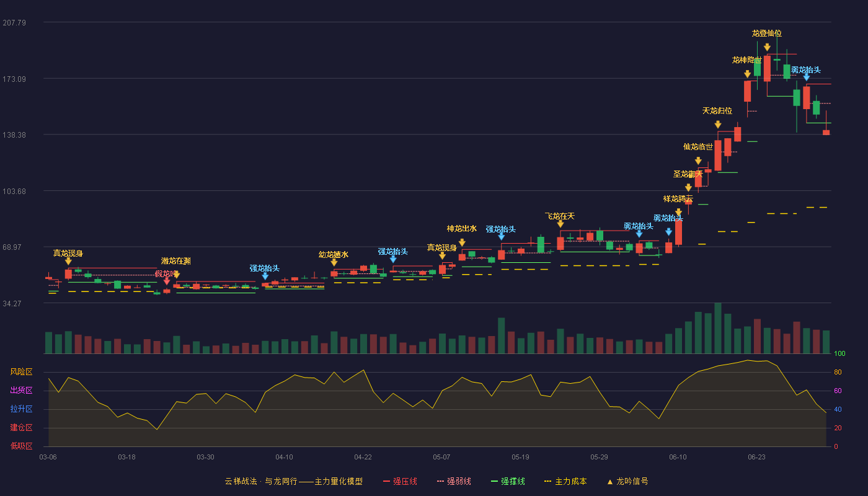Screen dimensions: 868x496
Task: Select the 神龙出水 signal label
Action: click(x=462, y=229)
